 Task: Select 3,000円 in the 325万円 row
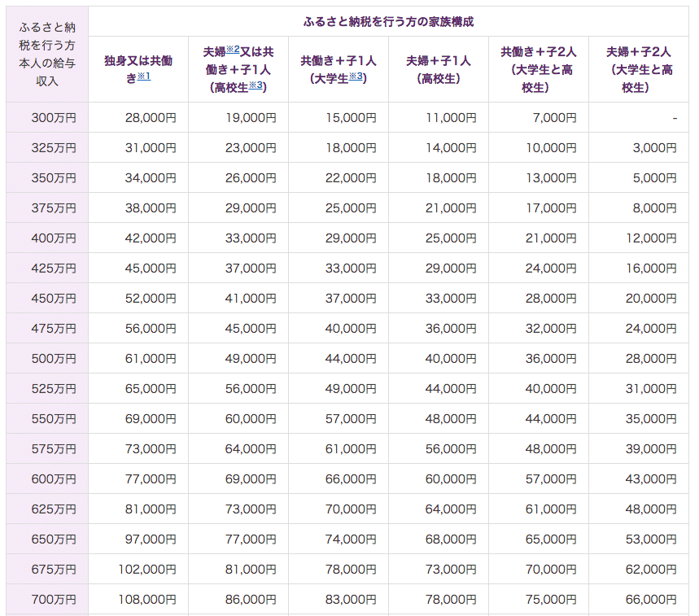click(655, 148)
